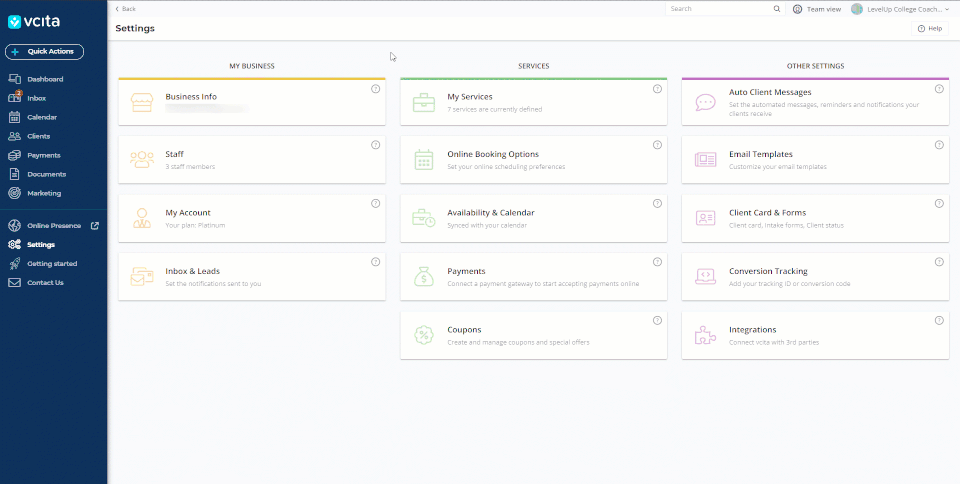Click the Payments sidebar icon
Screen dimensions: 960x484
[15, 155]
